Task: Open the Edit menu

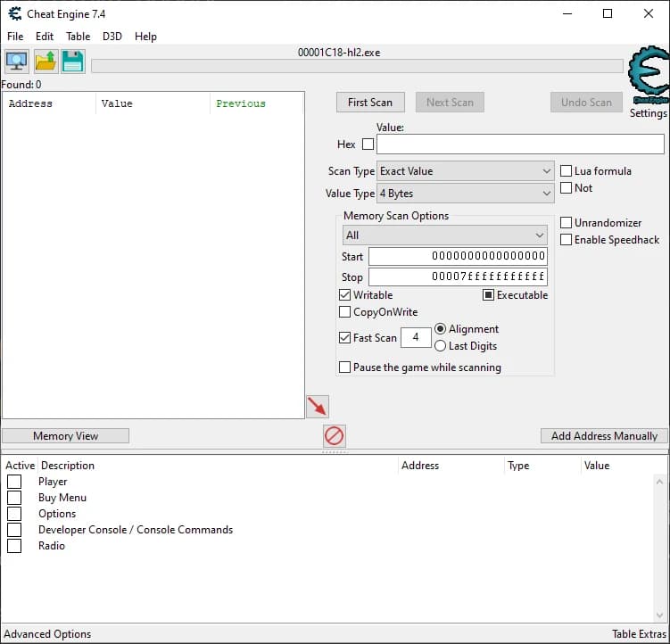Action: point(45,37)
